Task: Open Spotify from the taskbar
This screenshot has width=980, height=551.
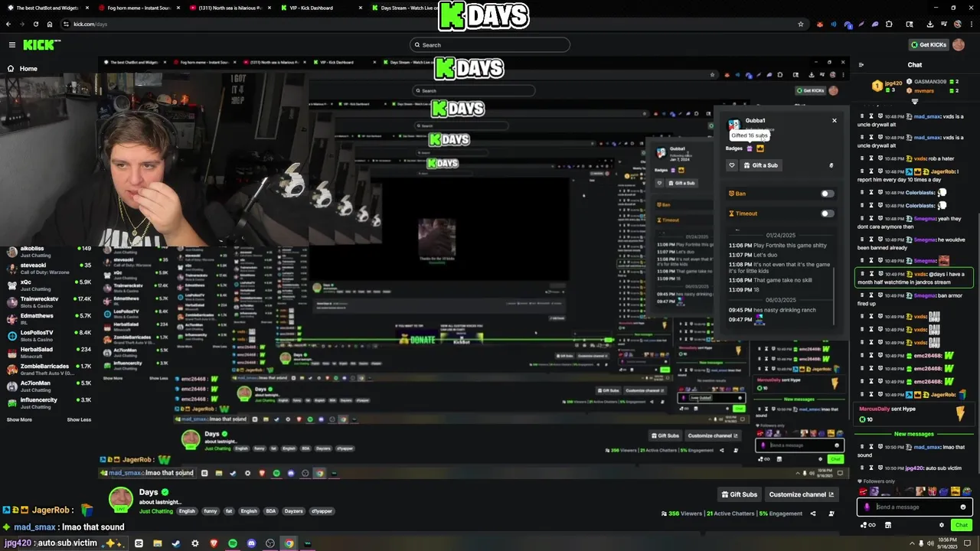Action: tap(233, 543)
